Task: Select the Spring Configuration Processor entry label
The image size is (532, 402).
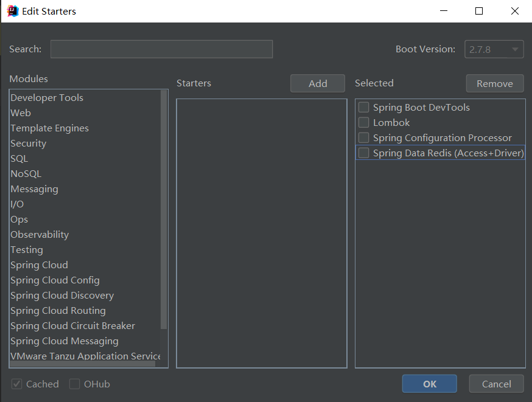Action: [x=443, y=137]
